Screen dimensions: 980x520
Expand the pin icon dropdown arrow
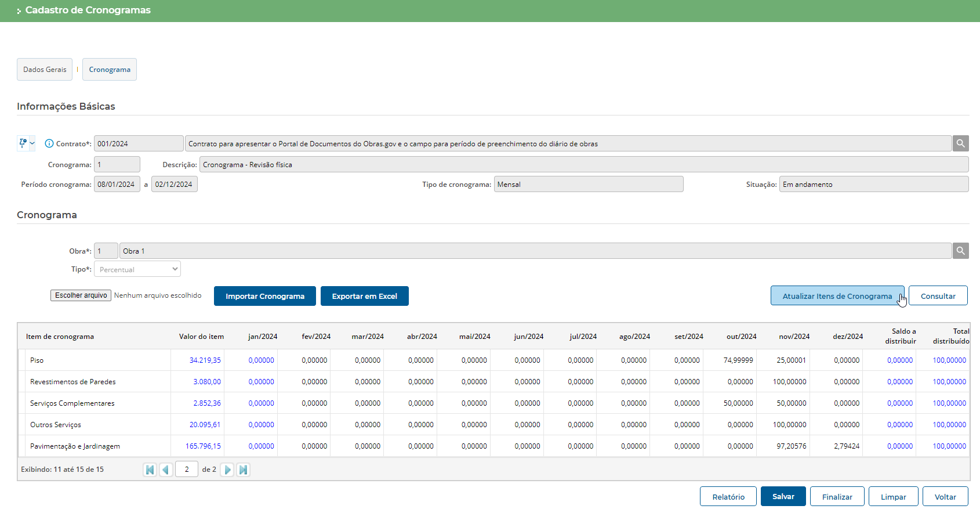click(x=32, y=143)
